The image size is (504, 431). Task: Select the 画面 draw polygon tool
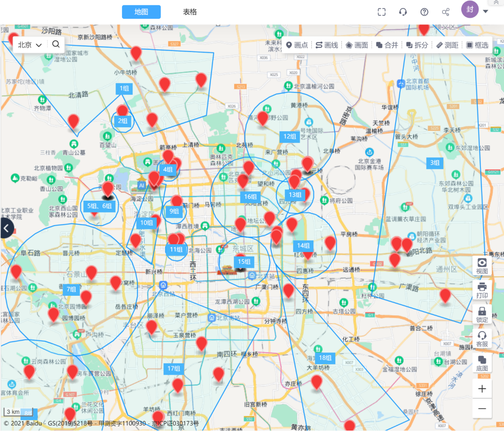click(x=357, y=45)
